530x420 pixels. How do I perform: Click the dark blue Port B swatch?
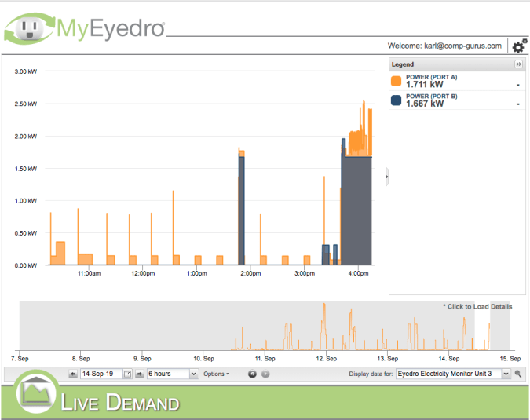point(397,100)
